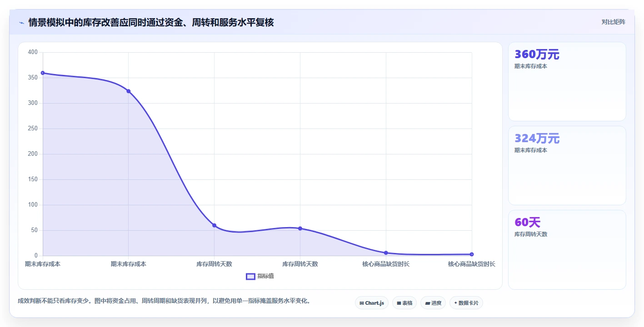644x327 pixels.
Task: Select the 进度 chip
Action: [x=433, y=303]
